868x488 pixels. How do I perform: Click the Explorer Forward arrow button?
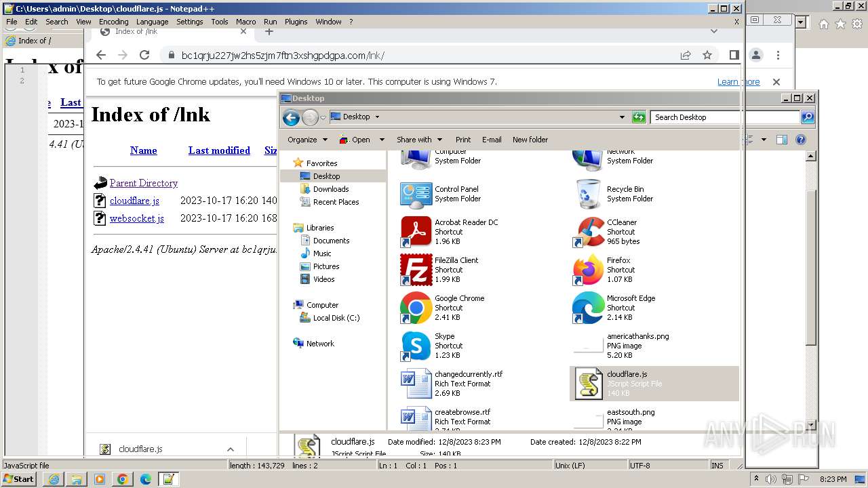[x=310, y=117]
